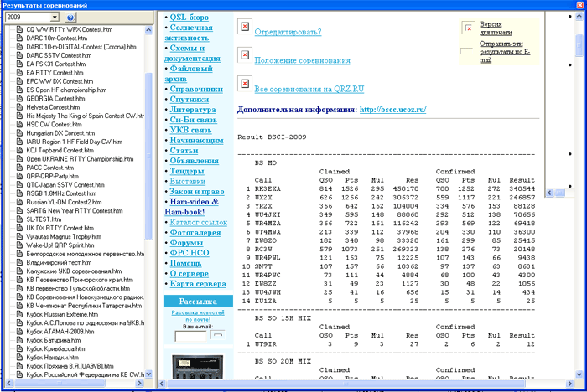Click the file icon of RSGB 1.8MHz Contest.htm
Image resolution: width=587 pixels, height=392 pixels.
pos(19,193)
